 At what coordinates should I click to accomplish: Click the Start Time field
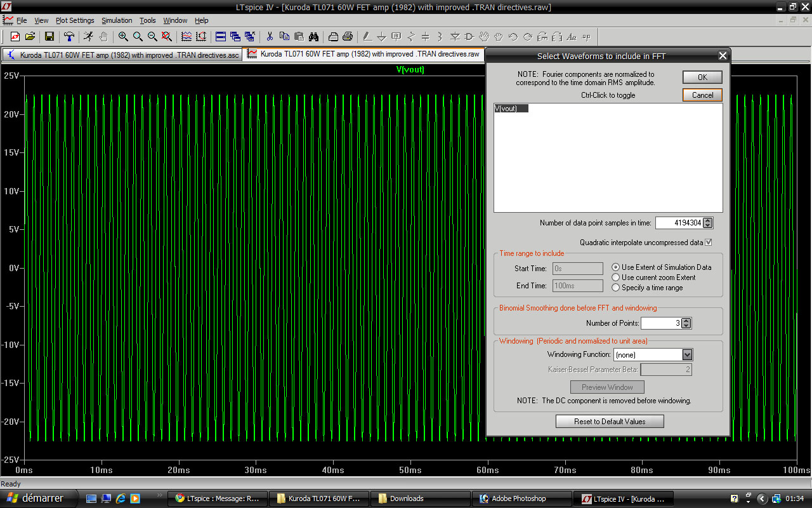[x=578, y=269]
